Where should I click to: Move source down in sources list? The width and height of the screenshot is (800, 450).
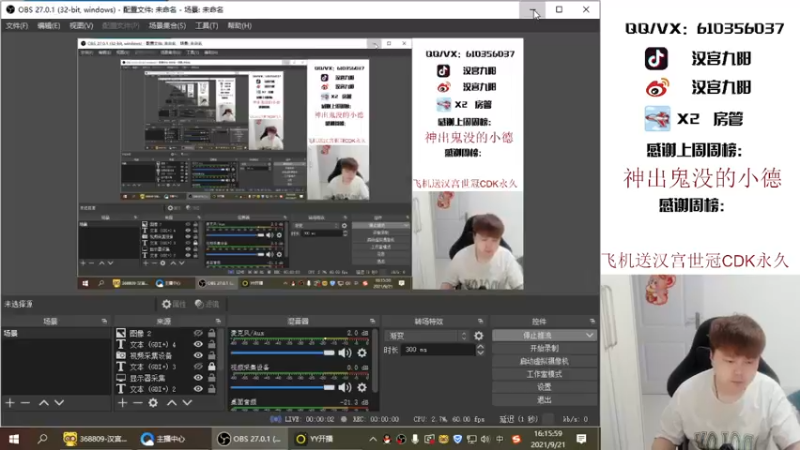tap(187, 403)
